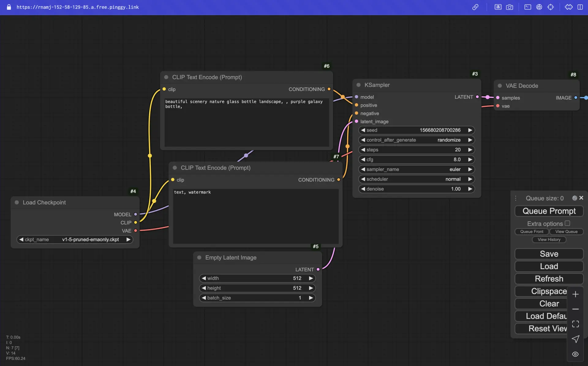Click Queue Prompt button
The height and width of the screenshot is (366, 588).
click(x=549, y=211)
